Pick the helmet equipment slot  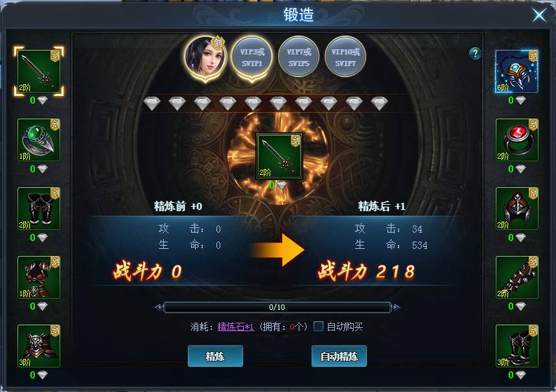coord(516,209)
